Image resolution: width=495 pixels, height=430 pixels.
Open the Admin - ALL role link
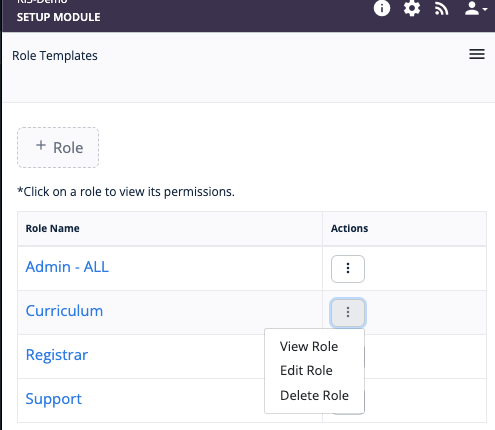coord(67,267)
